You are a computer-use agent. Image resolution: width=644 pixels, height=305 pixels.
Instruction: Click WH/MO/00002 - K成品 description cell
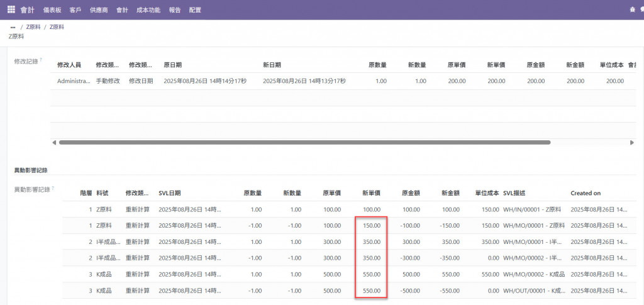tap(534, 275)
